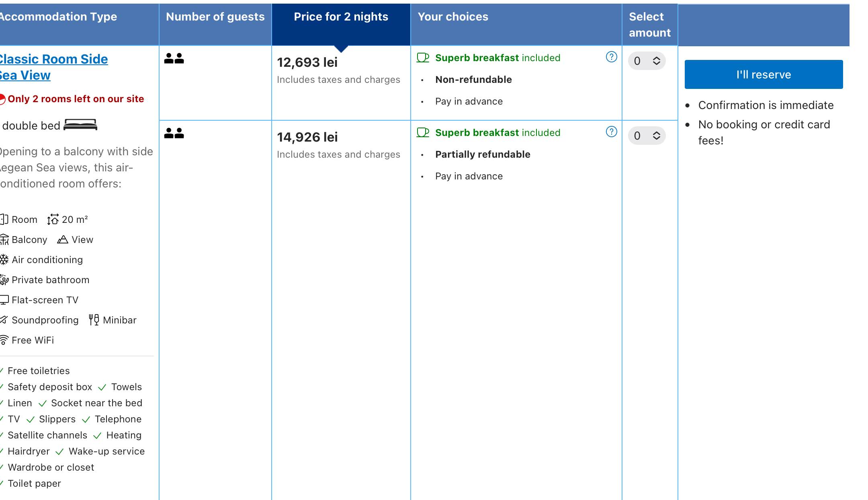
Task: Click the Select amount column header
Action: pyautogui.click(x=649, y=25)
